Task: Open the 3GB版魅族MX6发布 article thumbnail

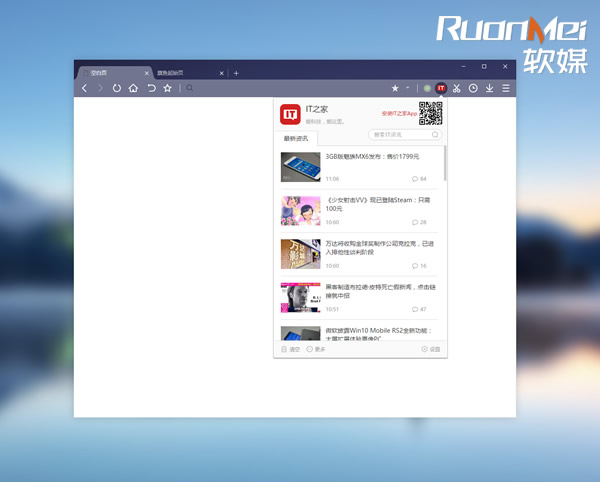Action: coord(300,166)
